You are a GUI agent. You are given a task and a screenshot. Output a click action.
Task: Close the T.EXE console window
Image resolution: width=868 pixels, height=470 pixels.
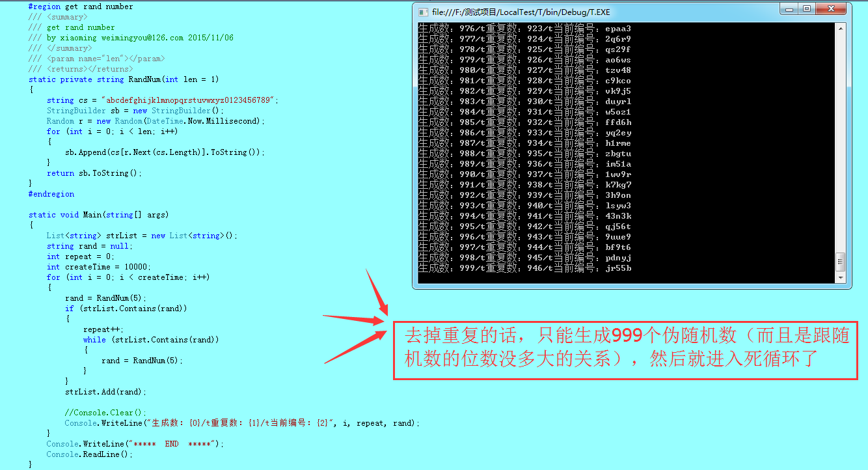(x=831, y=9)
